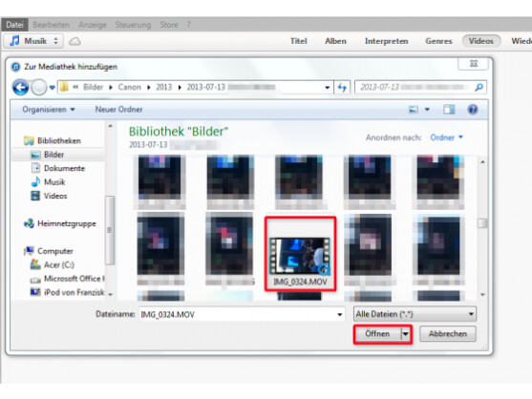532x399 pixels.
Task: Open the Datei menu
Action: (x=14, y=25)
